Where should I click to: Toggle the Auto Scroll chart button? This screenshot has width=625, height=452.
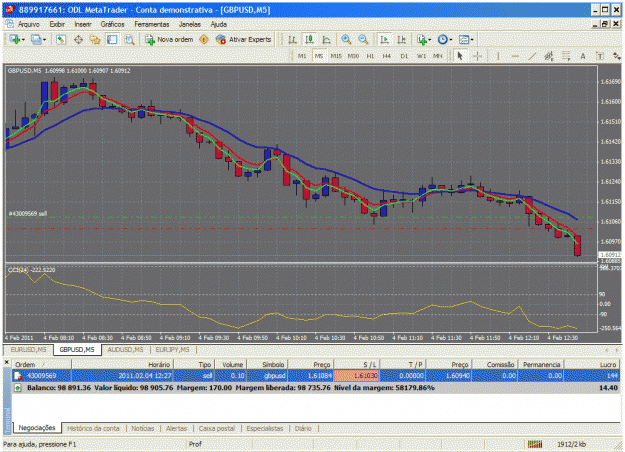(385, 39)
